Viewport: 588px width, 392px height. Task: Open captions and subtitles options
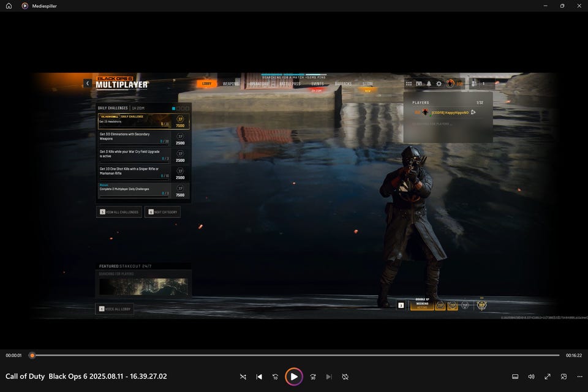tap(515, 377)
